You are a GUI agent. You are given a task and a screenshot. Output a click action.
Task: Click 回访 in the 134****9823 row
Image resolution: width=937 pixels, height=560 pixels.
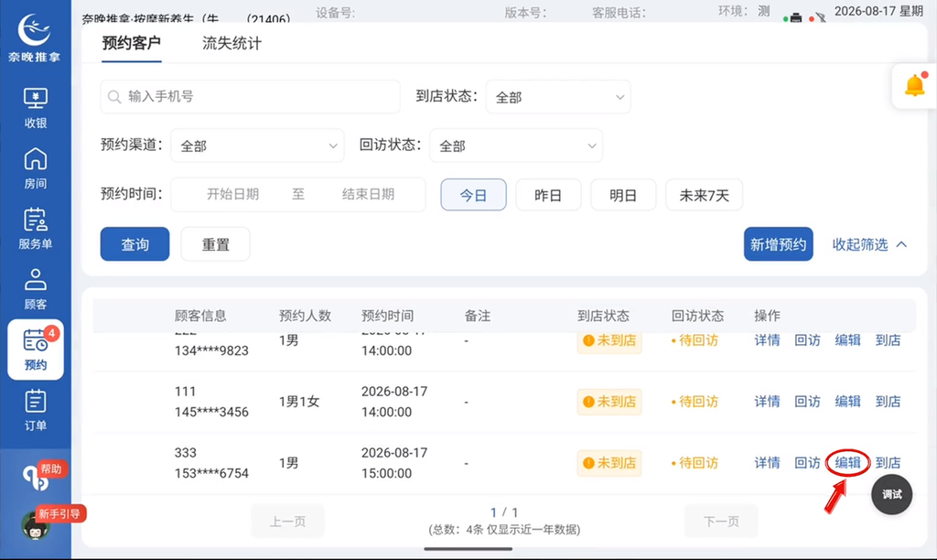[x=807, y=340]
